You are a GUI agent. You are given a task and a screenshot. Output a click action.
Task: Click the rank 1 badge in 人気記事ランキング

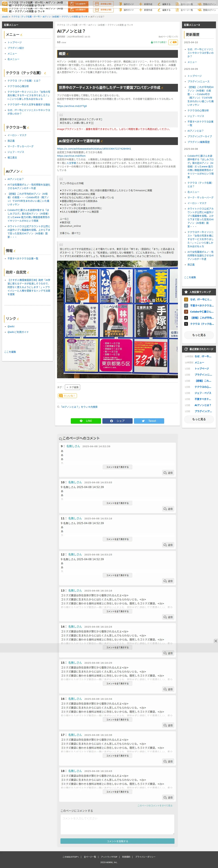tap(186, 299)
